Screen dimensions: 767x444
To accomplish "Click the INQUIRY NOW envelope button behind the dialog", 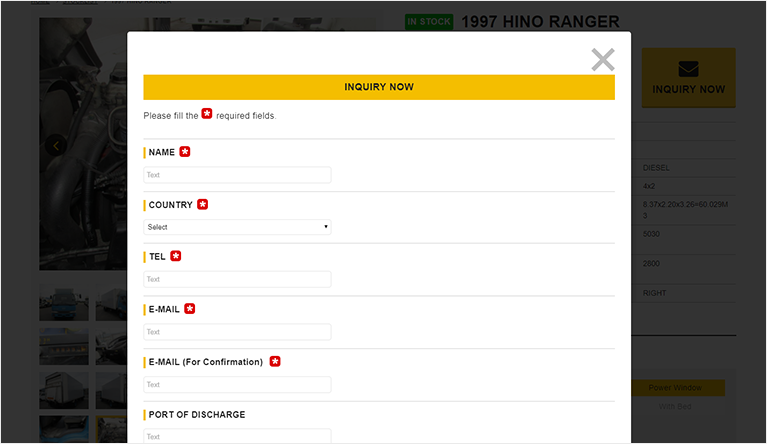I will 688,78.
